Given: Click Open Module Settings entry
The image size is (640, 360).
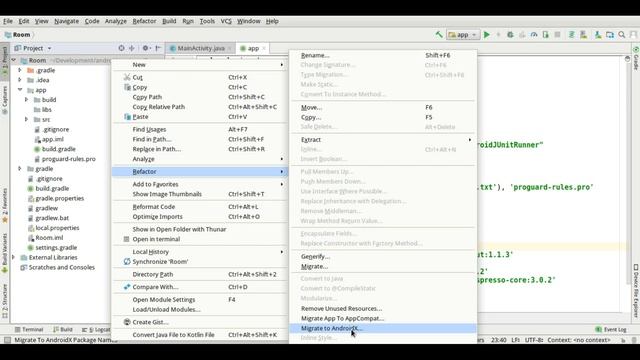Looking at the screenshot, I should coord(200,300).
